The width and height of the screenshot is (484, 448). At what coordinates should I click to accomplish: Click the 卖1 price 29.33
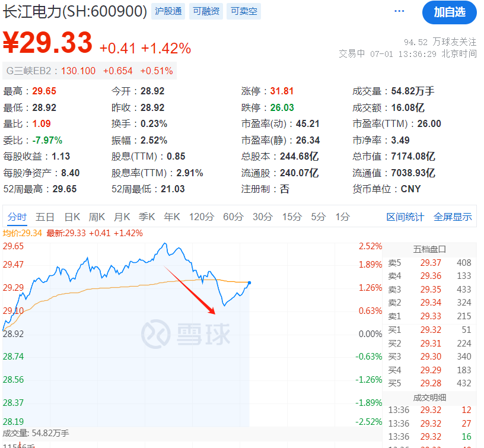click(431, 316)
